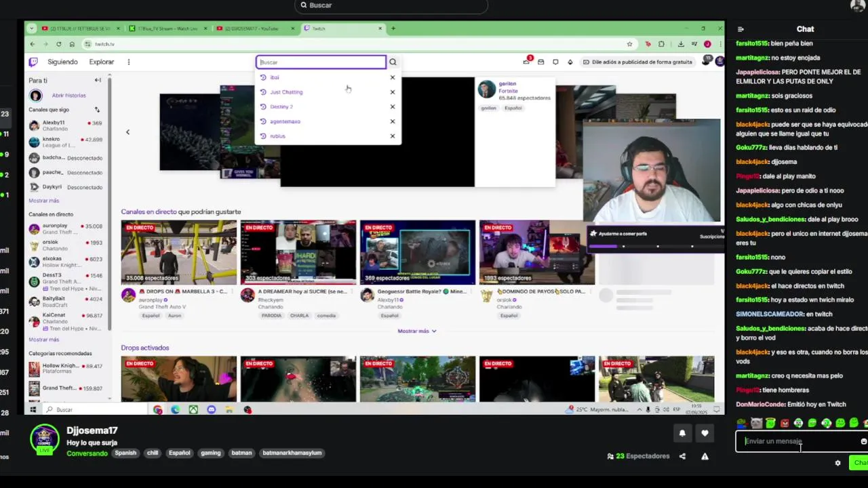This screenshot has height=488, width=868.
Task: Click the Windows taskbar Buscar search box
Action: coord(95,409)
